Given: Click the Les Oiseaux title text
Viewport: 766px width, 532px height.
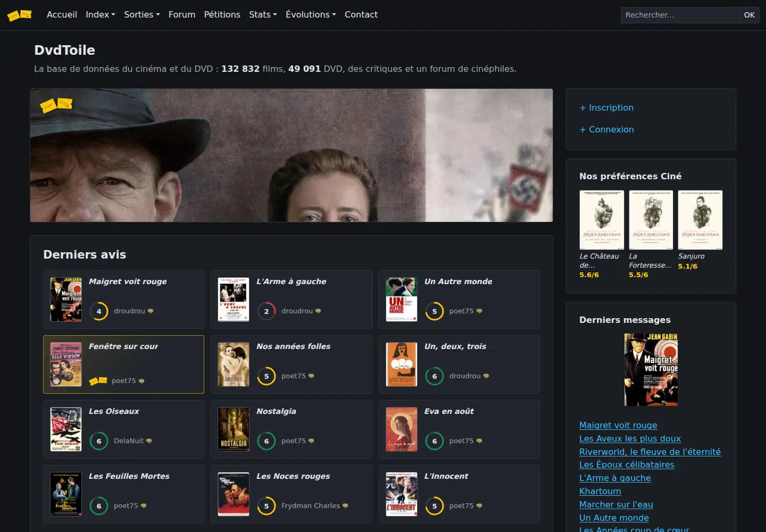Looking at the screenshot, I should point(114,411).
